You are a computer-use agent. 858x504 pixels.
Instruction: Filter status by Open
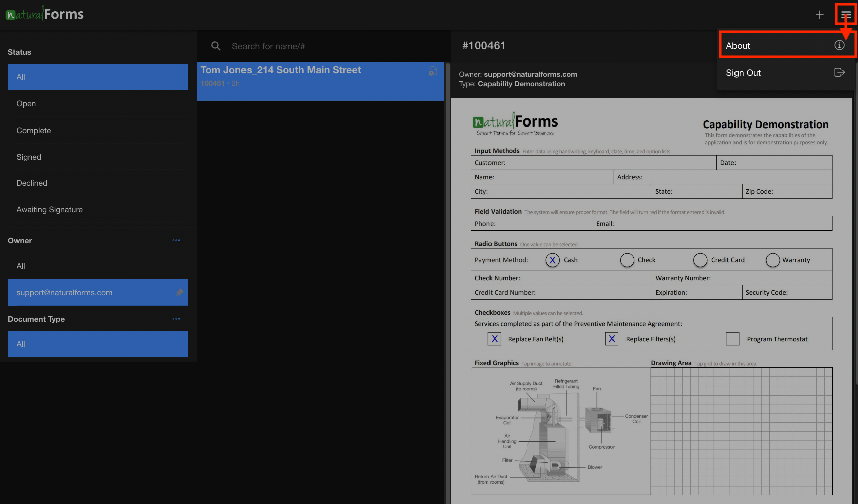point(97,103)
